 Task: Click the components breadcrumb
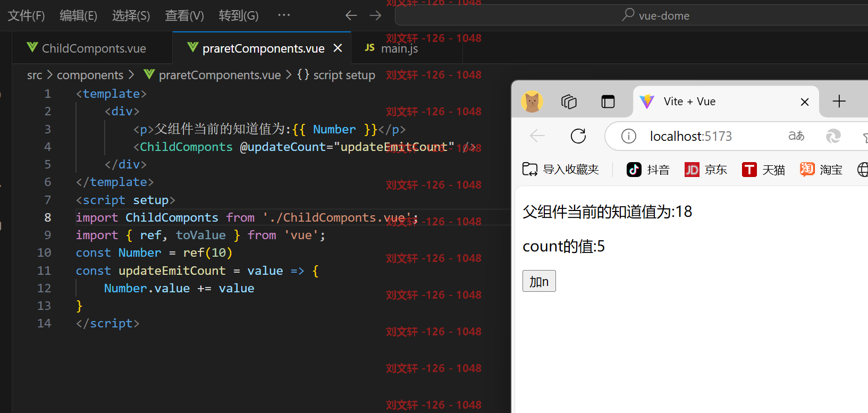click(x=90, y=75)
